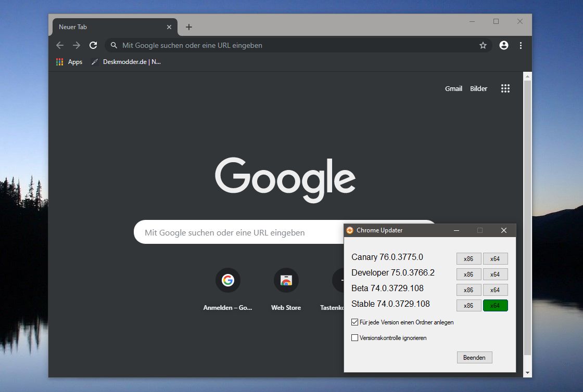
Task: Maximize the Chrome browser window
Action: point(496,21)
